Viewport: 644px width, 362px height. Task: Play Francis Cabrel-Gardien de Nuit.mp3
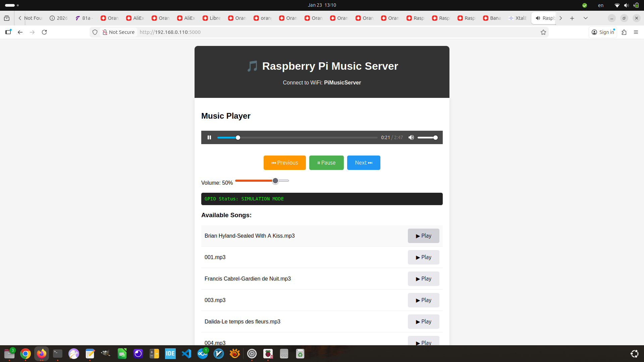point(423,279)
